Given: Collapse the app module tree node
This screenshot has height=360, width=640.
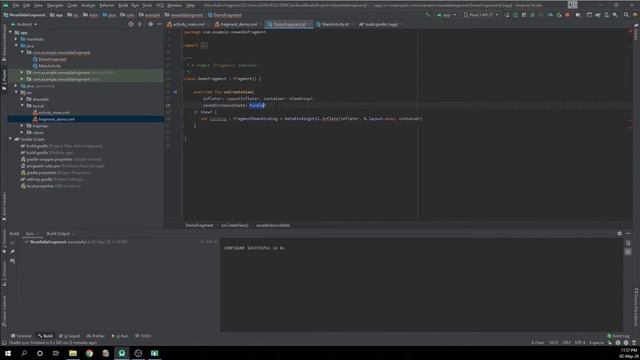Looking at the screenshot, I should 11,32.
